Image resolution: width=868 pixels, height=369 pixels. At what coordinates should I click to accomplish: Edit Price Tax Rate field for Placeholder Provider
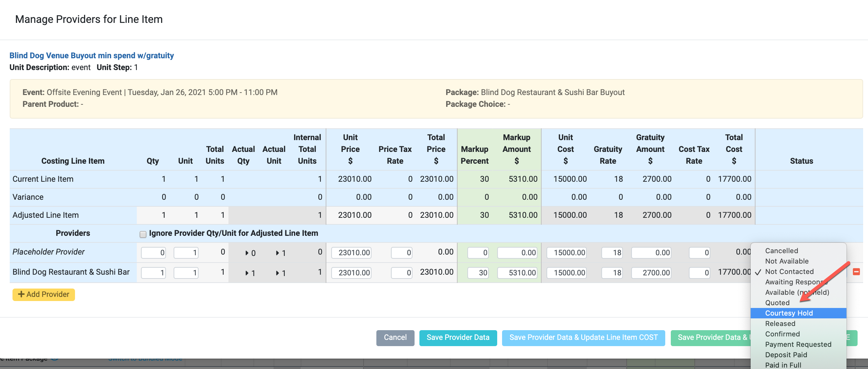pyautogui.click(x=401, y=252)
